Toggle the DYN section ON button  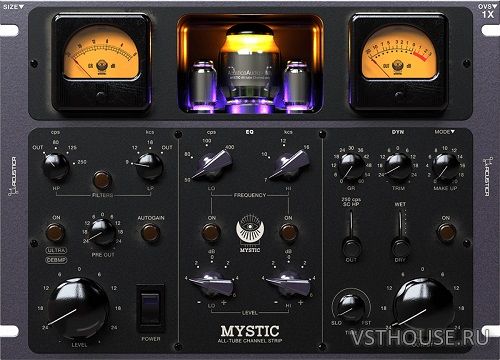click(446, 232)
